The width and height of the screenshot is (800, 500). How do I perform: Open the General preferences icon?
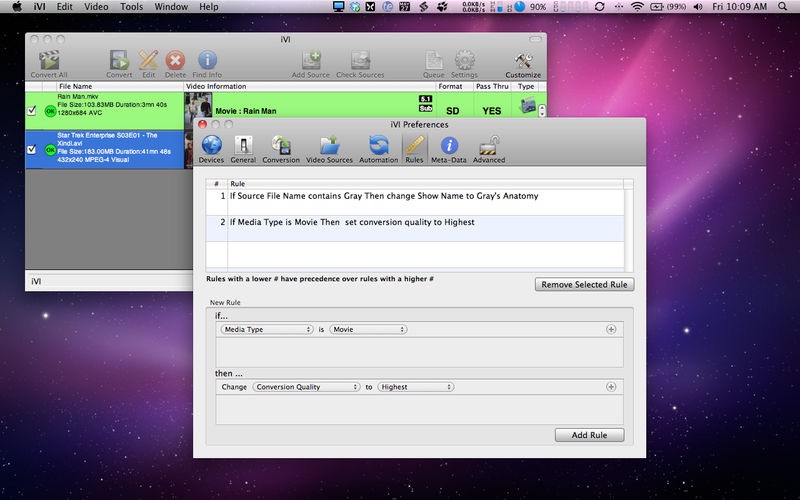(x=243, y=149)
